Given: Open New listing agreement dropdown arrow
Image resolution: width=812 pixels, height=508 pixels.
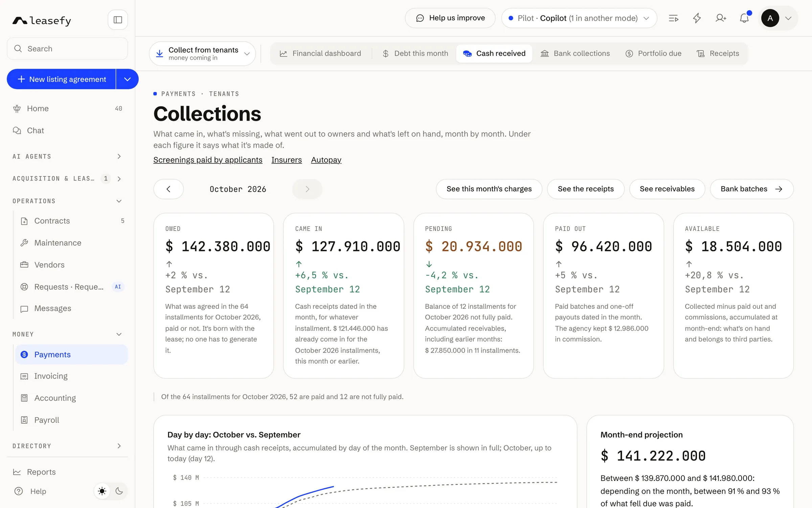Looking at the screenshot, I should click(127, 79).
